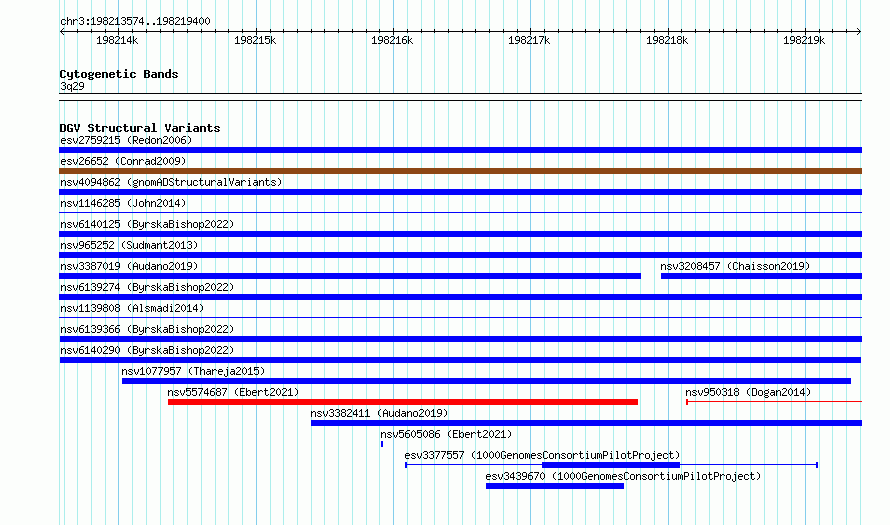Viewport: 890px width, 525px height.
Task: Open the nsv3382411 (Audano2019) label
Action: [379, 413]
